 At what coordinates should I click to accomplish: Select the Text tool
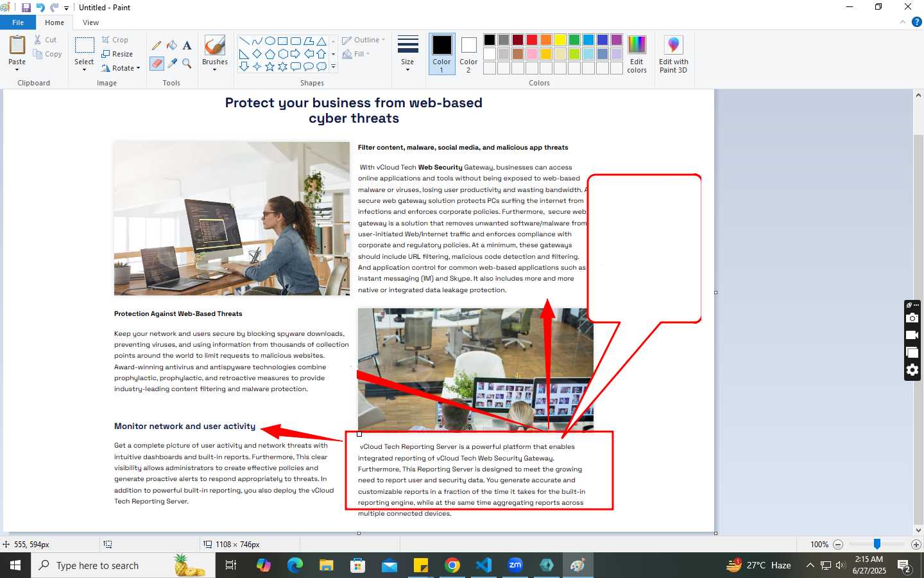187,46
